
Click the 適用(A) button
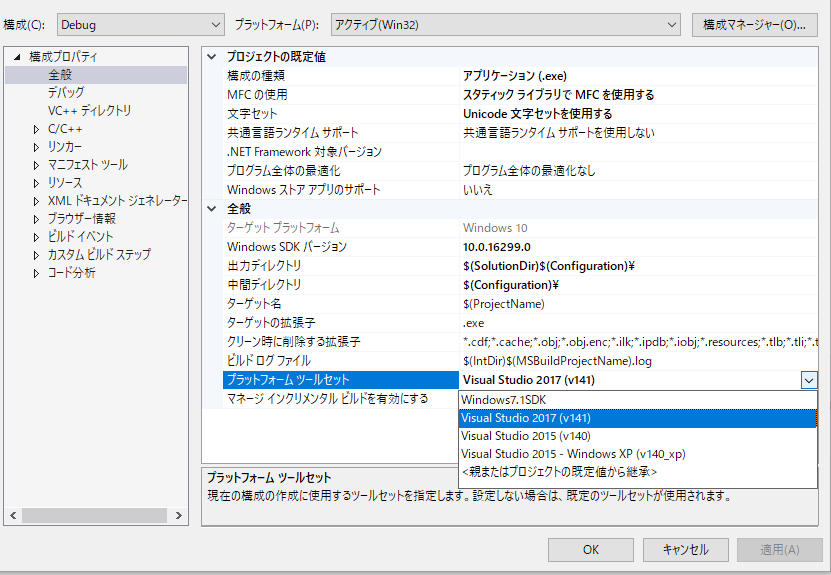780,550
